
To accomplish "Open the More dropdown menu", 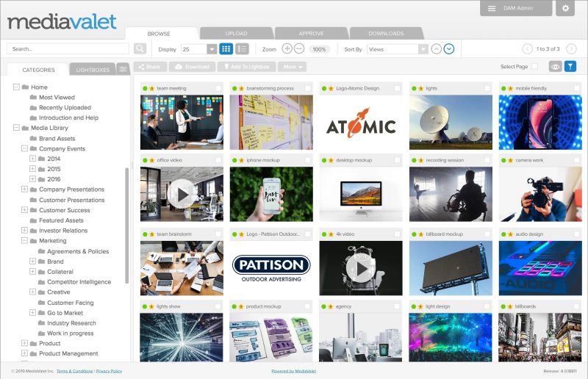I will [x=292, y=67].
